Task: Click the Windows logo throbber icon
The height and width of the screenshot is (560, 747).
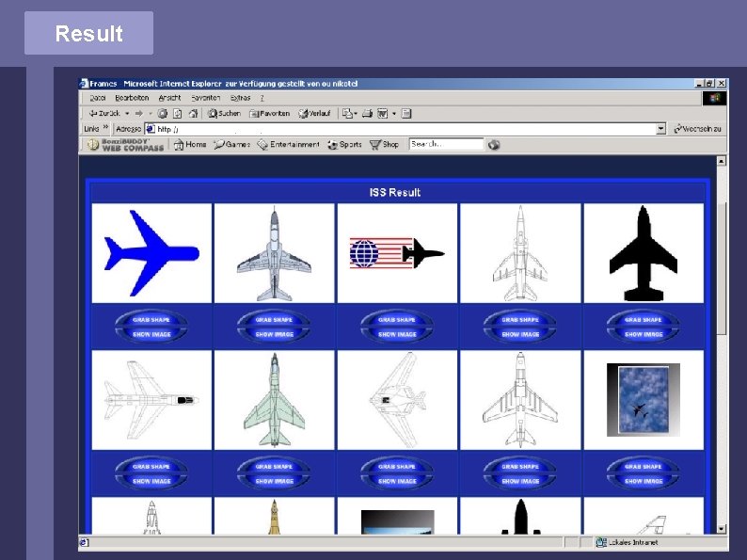Action: tap(715, 98)
